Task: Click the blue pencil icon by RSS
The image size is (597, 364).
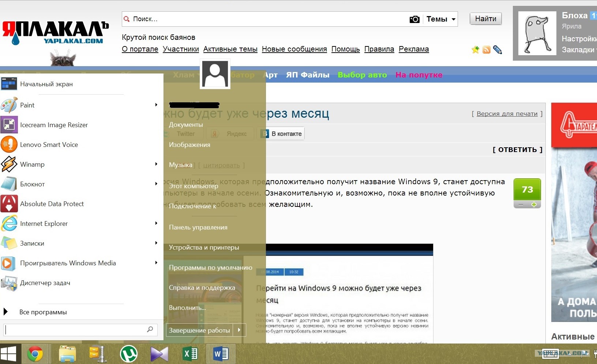Action: (497, 50)
